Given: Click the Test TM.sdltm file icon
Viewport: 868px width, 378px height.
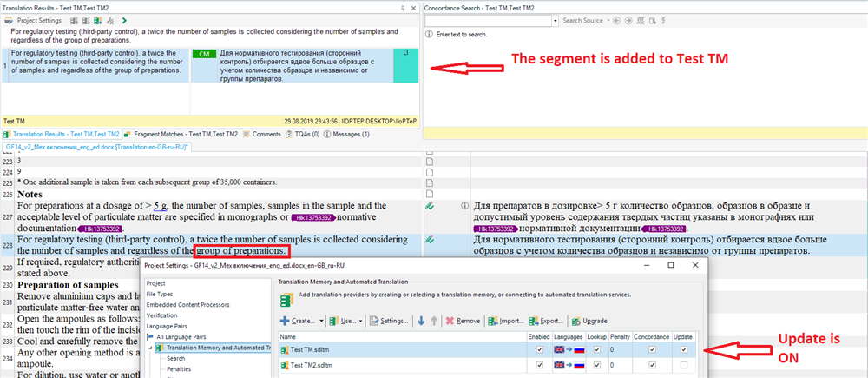Looking at the screenshot, I should click(285, 349).
